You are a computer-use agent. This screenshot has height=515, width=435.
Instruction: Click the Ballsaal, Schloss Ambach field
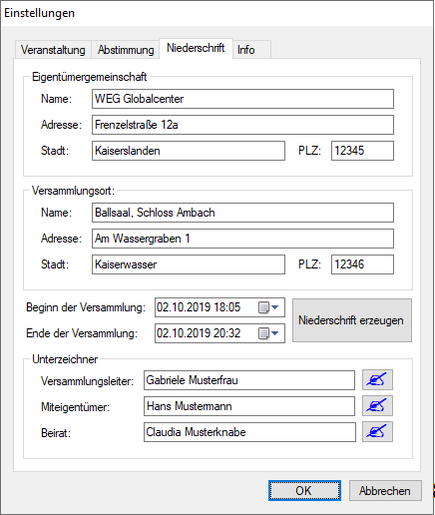(x=243, y=212)
